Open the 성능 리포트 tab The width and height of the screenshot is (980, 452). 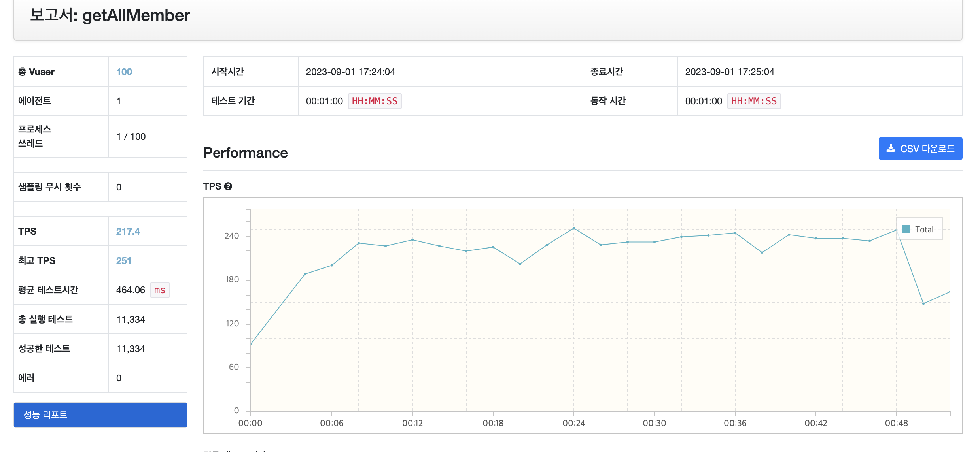click(x=100, y=414)
